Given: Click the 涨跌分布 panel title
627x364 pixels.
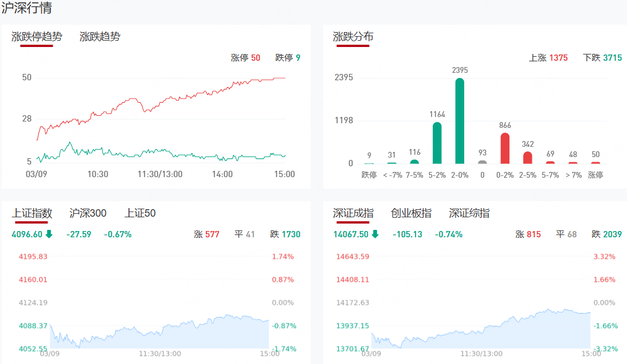Looking at the screenshot, I should 353,37.
